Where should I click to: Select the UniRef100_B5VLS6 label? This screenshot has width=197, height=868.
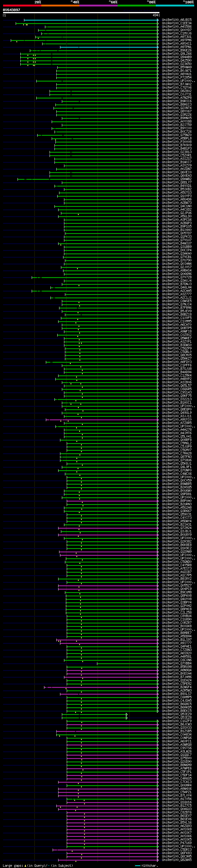tap(177, 822)
